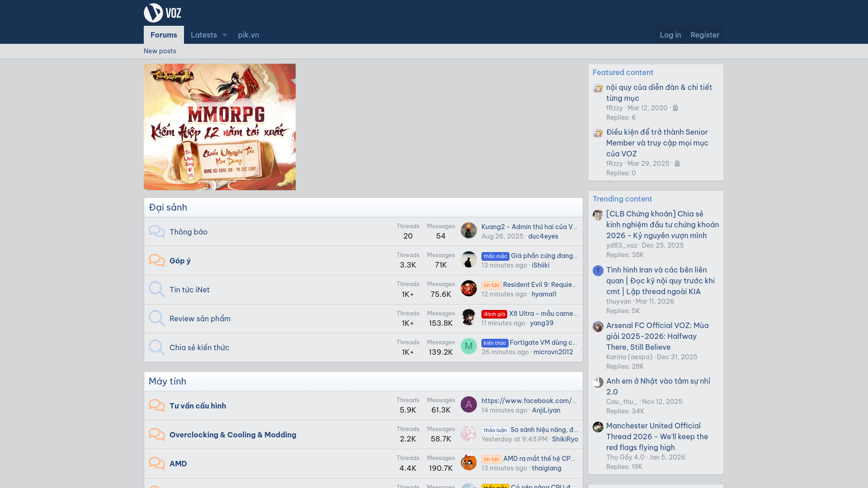Open 'Kuang2 - Admin thứ hai' latest post

click(x=529, y=227)
